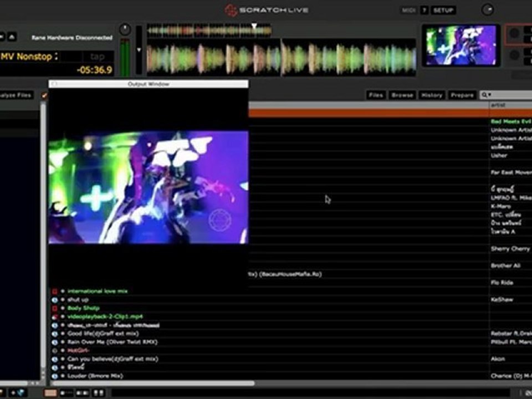532x399 pixels.
Task: Close the Output Window
Action: (54, 84)
